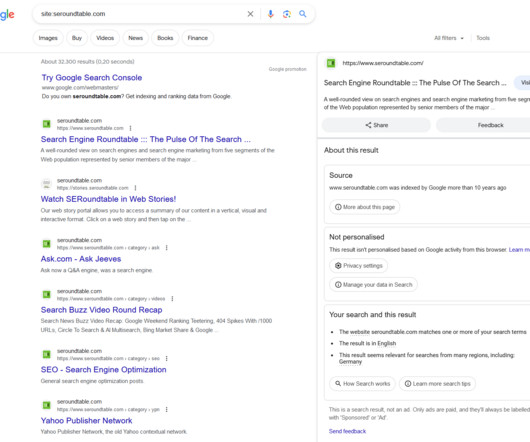Click favicon of Ask.com result

(x=47, y=244)
